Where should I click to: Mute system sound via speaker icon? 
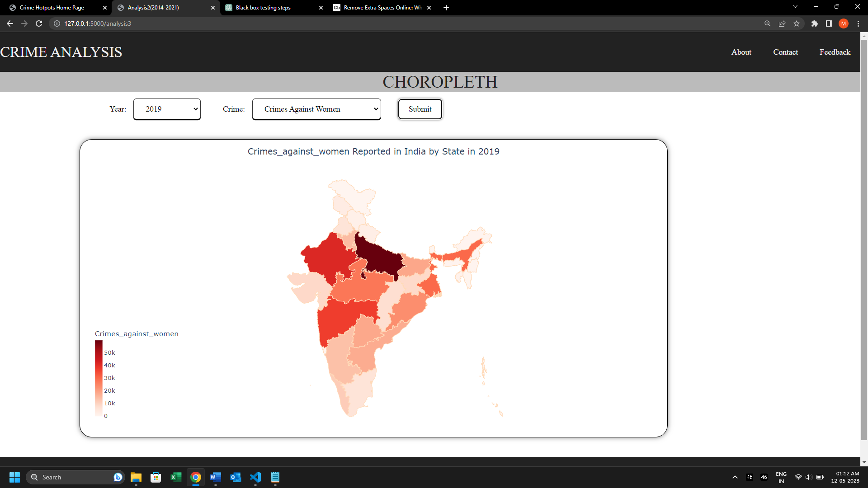(809, 477)
